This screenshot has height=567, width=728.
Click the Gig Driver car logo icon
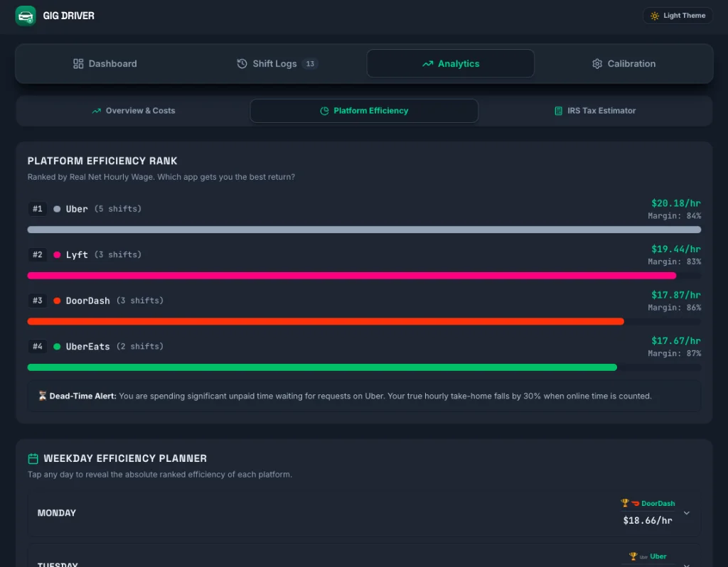click(x=26, y=16)
